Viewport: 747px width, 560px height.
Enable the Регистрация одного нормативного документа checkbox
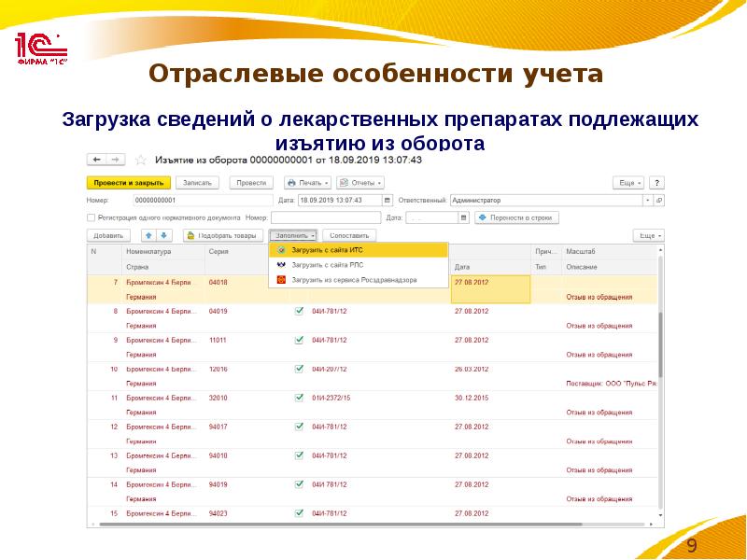91,217
